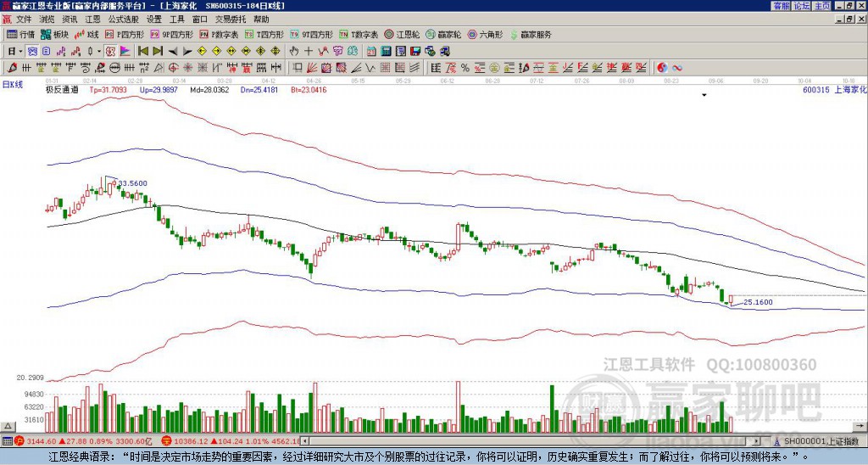Click the 论坛 forum link
The width and height of the screenshot is (868, 465).
tap(801, 6)
